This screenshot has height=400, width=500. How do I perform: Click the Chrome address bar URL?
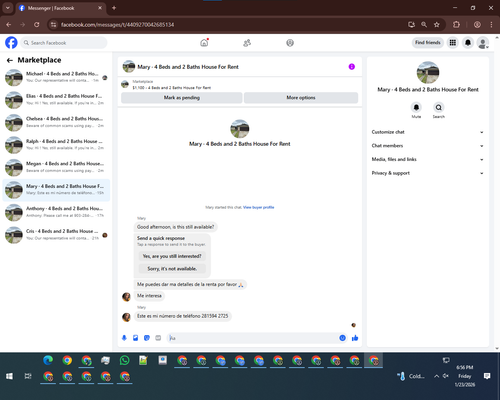(x=118, y=25)
